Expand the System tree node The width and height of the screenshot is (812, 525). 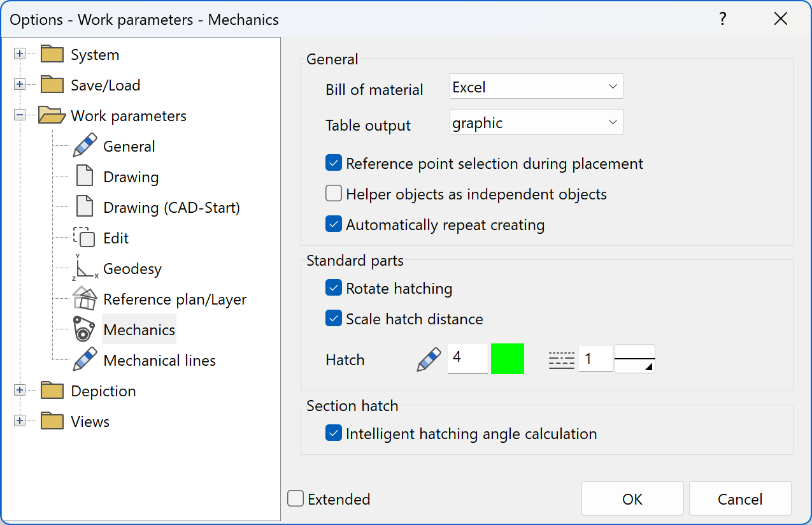coord(20,54)
